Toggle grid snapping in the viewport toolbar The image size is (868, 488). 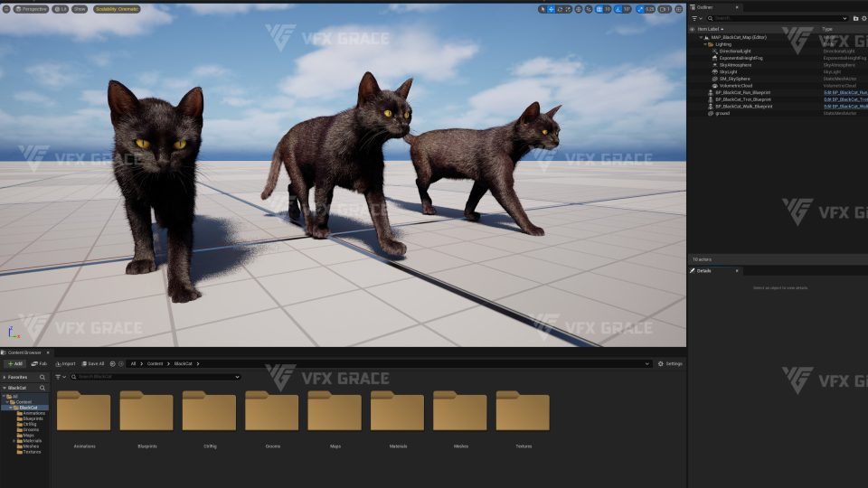(600, 9)
